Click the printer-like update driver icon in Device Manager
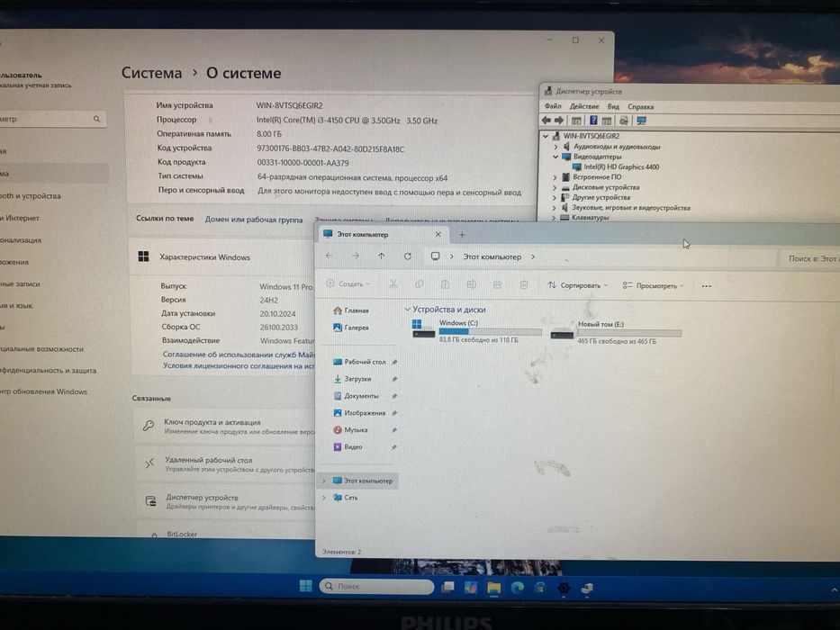Screen dimensions: 840x630 (x=624, y=121)
